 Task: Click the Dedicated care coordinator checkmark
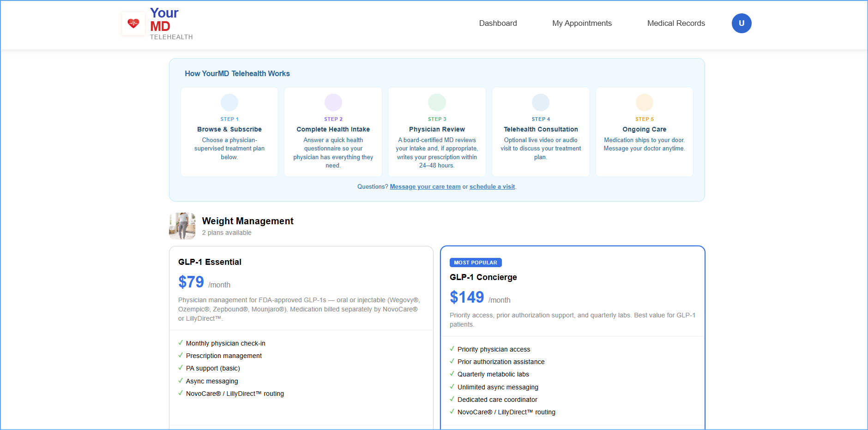(452, 399)
